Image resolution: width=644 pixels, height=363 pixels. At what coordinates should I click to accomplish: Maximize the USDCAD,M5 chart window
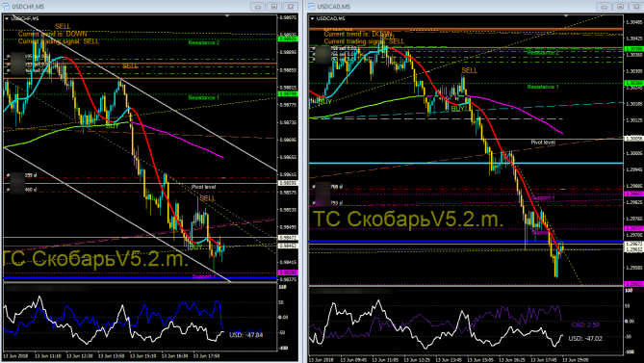(620, 7)
